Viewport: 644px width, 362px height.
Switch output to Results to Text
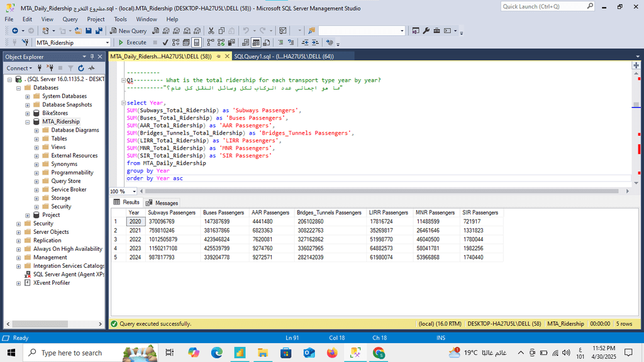tap(246, 43)
